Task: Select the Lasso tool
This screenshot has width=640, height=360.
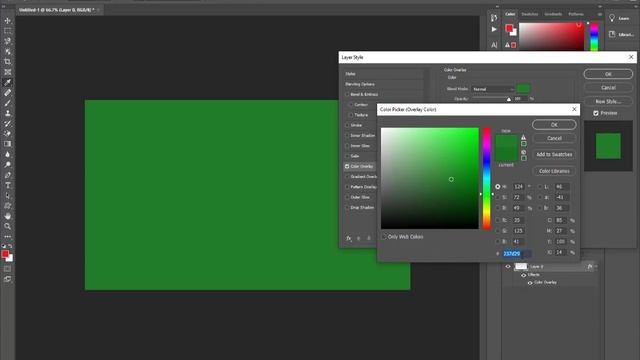Action: pyautogui.click(x=7, y=41)
